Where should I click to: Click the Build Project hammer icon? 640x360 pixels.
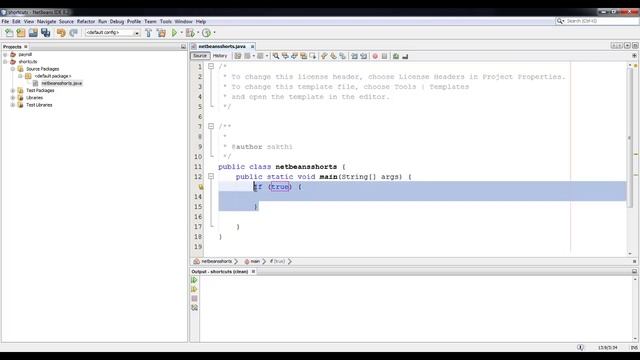(149, 33)
